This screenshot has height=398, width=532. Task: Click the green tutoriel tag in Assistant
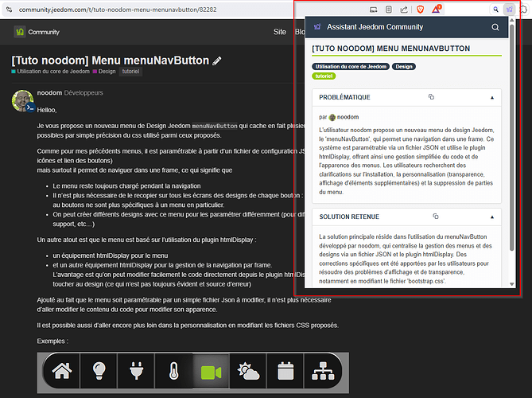(x=324, y=76)
